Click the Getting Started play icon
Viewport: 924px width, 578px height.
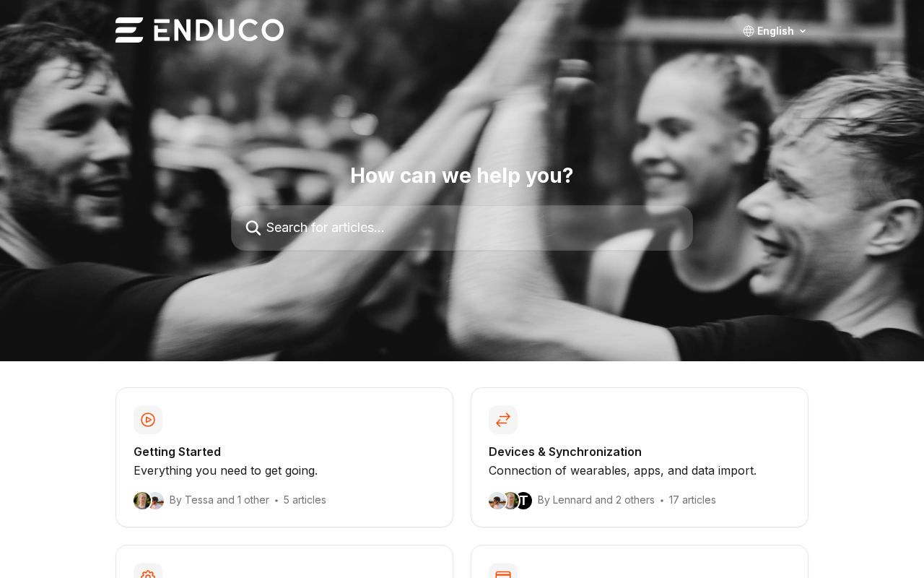(148, 420)
